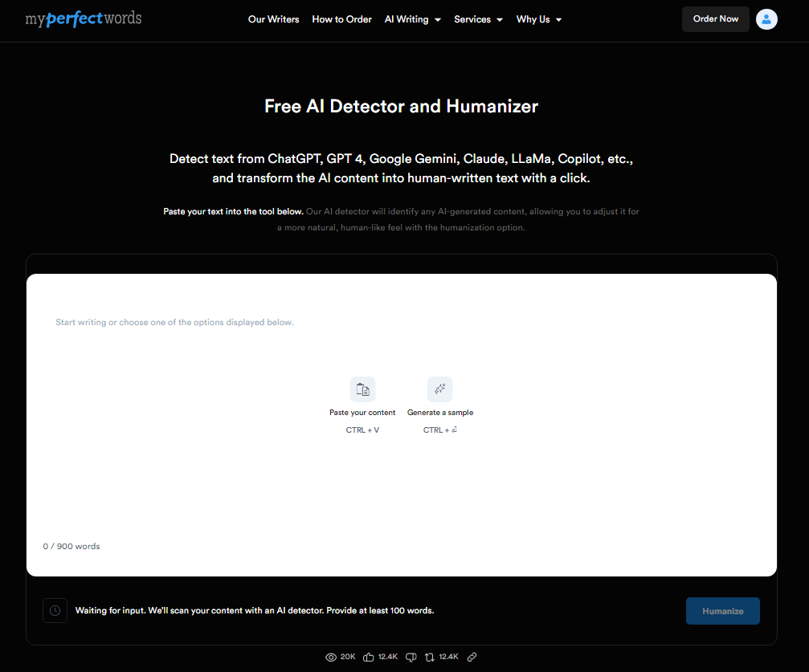This screenshot has height=672, width=809.
Task: Click the CTRL + V shortcut hint
Action: pyautogui.click(x=362, y=430)
